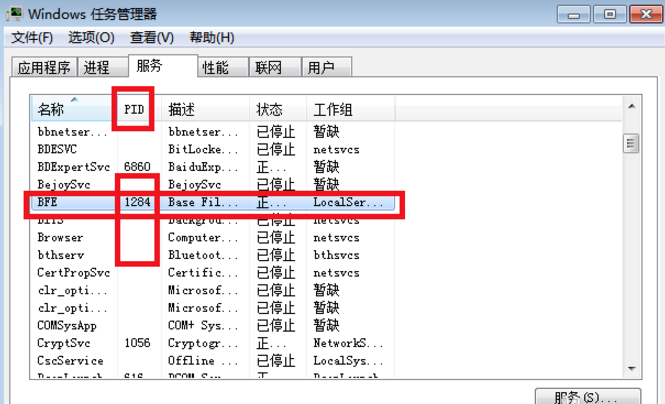Minimize the Task Manager window
Viewport: 665px width, 404px height.
coord(573,14)
